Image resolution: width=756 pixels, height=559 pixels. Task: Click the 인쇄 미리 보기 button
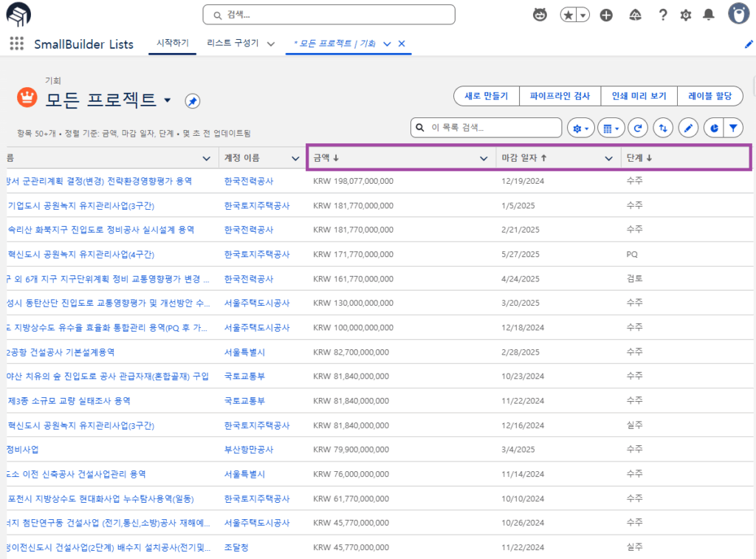click(639, 96)
